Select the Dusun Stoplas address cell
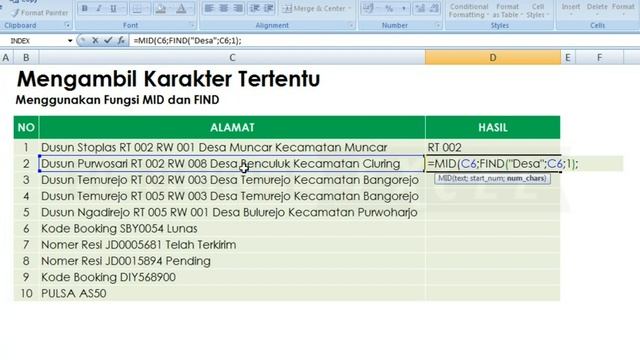The image size is (640, 360). point(232,147)
